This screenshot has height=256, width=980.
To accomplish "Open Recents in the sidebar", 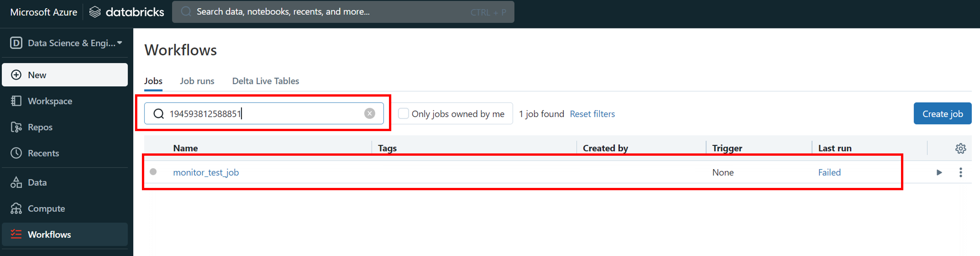I will [x=43, y=153].
